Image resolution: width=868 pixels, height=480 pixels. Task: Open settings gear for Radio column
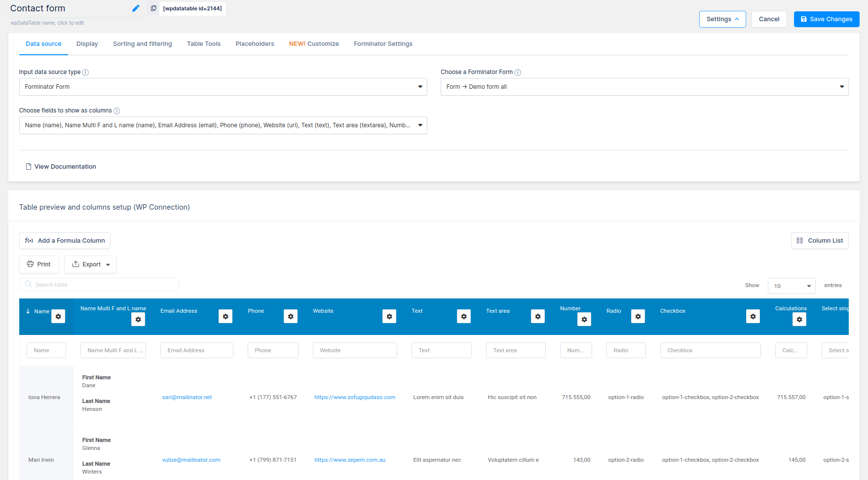(638, 316)
